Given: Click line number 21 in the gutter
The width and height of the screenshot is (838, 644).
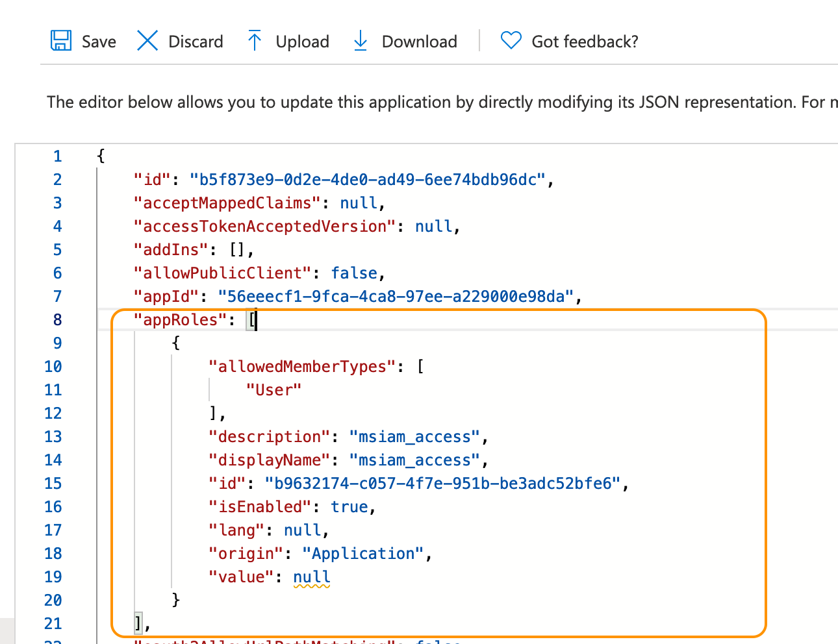Looking at the screenshot, I should point(53,624).
